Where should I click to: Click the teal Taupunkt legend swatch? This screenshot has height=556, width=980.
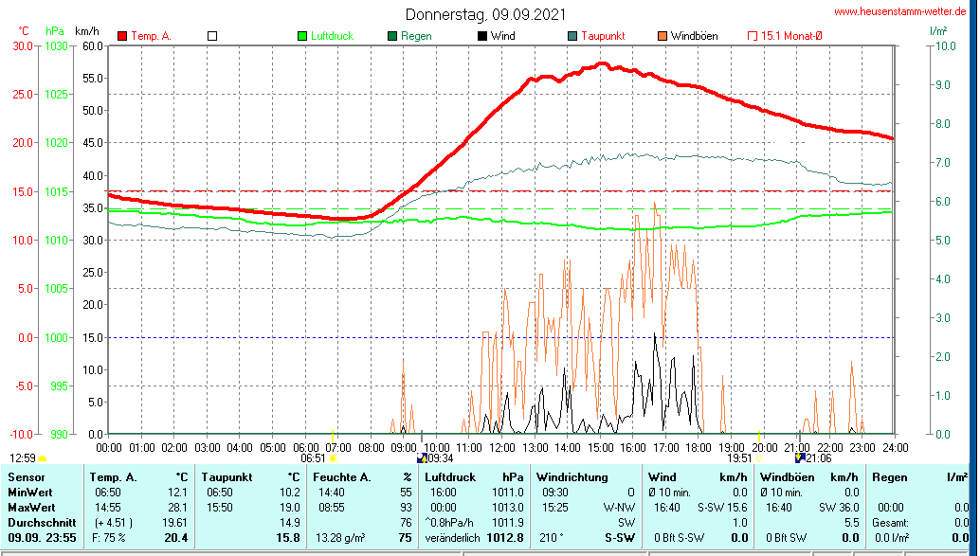pos(572,36)
